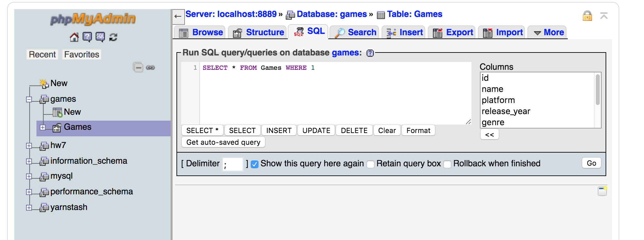Enable Rollback when finished checkbox
Screen dimensions: 644x240
447,164
